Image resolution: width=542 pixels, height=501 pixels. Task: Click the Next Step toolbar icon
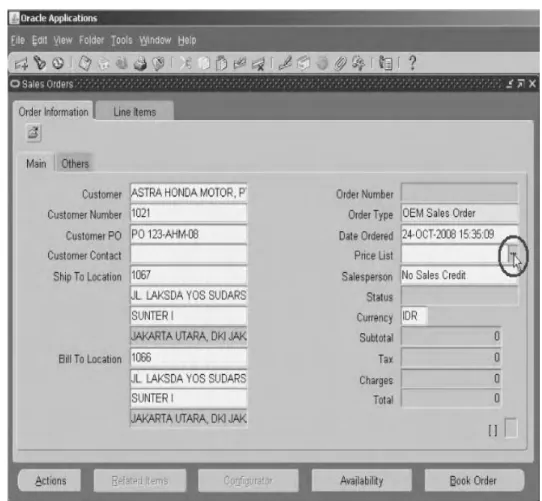coord(103,64)
